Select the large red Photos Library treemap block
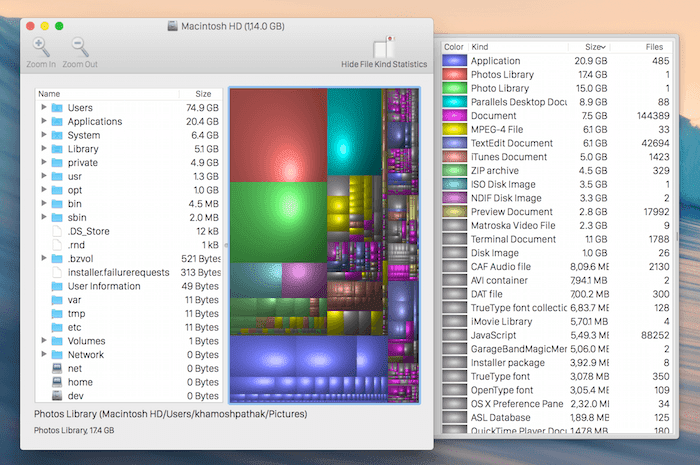This screenshot has width=700, height=465. [x=279, y=135]
